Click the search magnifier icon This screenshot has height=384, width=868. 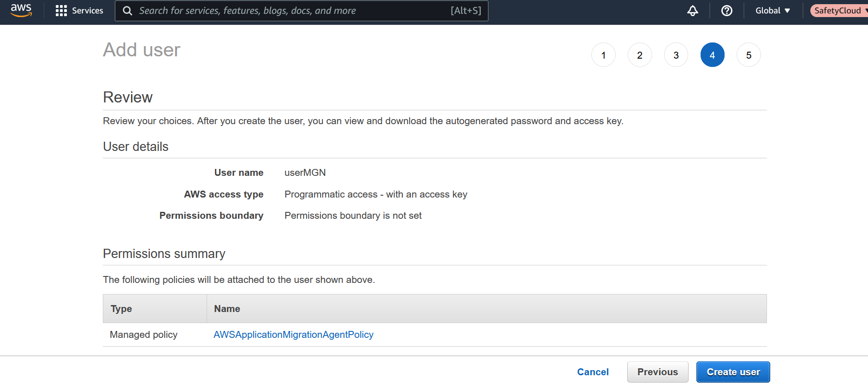(128, 11)
